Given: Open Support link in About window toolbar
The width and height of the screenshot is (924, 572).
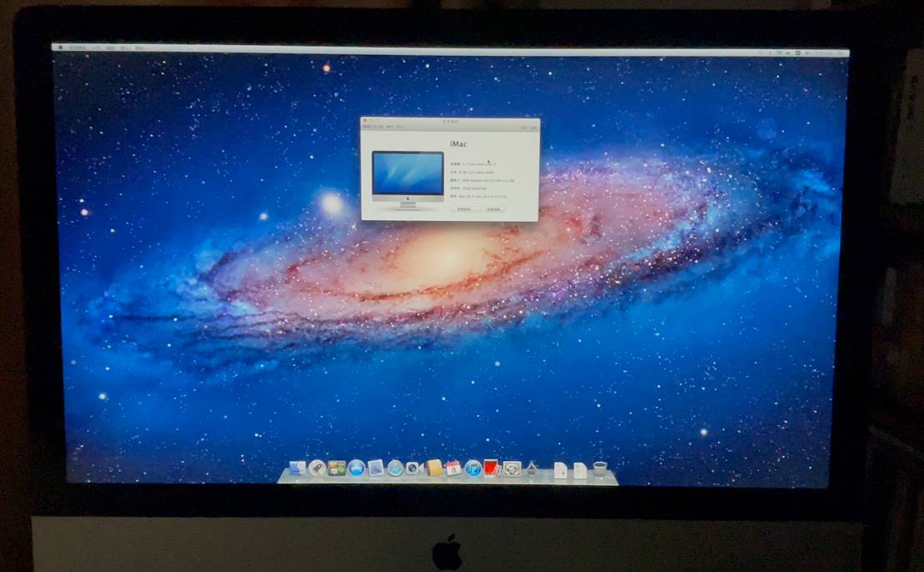Looking at the screenshot, I should pos(524,128).
